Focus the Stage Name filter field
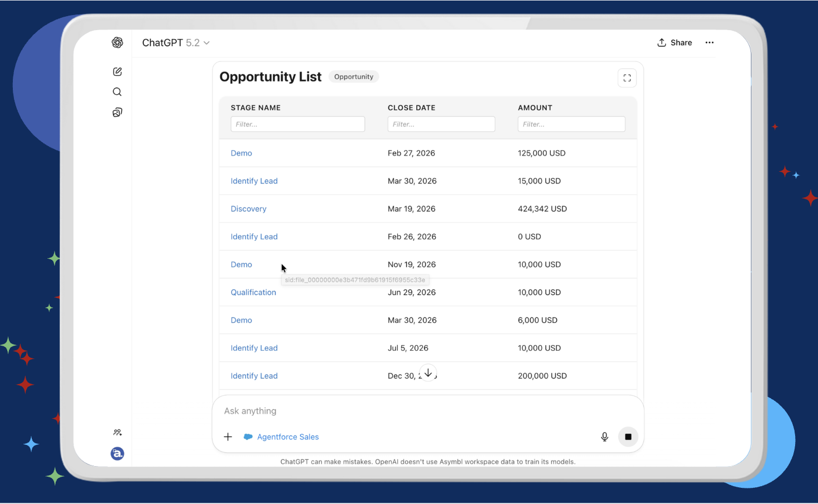The image size is (818, 504). pyautogui.click(x=298, y=124)
